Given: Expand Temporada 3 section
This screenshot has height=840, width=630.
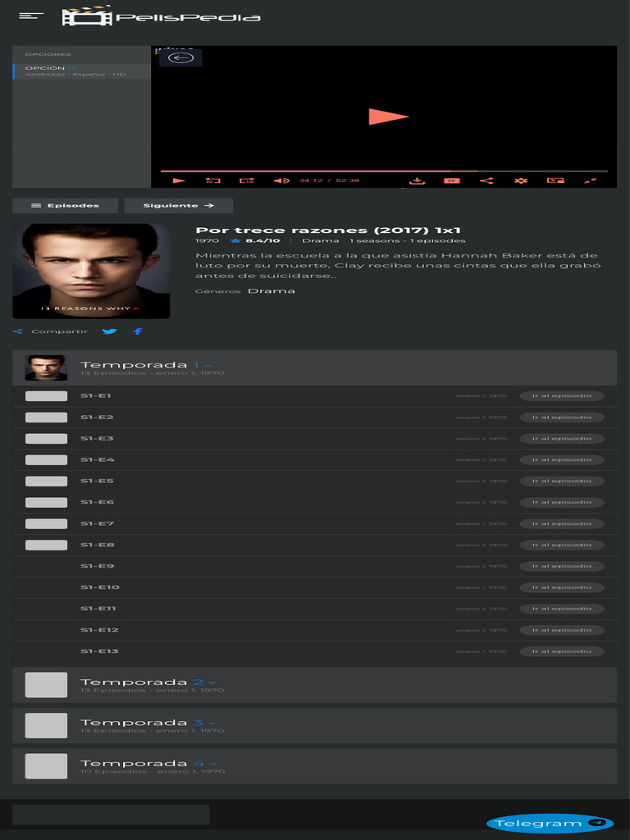Looking at the screenshot, I should point(314,725).
